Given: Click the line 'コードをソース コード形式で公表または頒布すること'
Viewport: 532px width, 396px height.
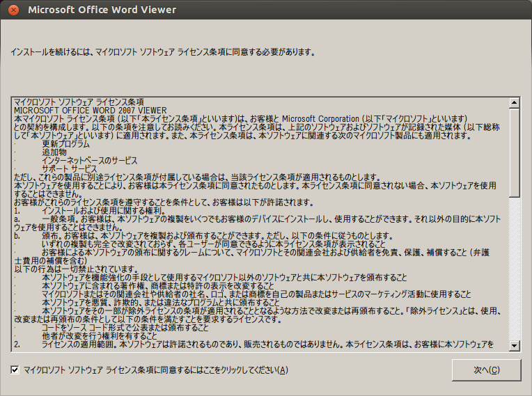Looking at the screenshot, I should [125, 328].
